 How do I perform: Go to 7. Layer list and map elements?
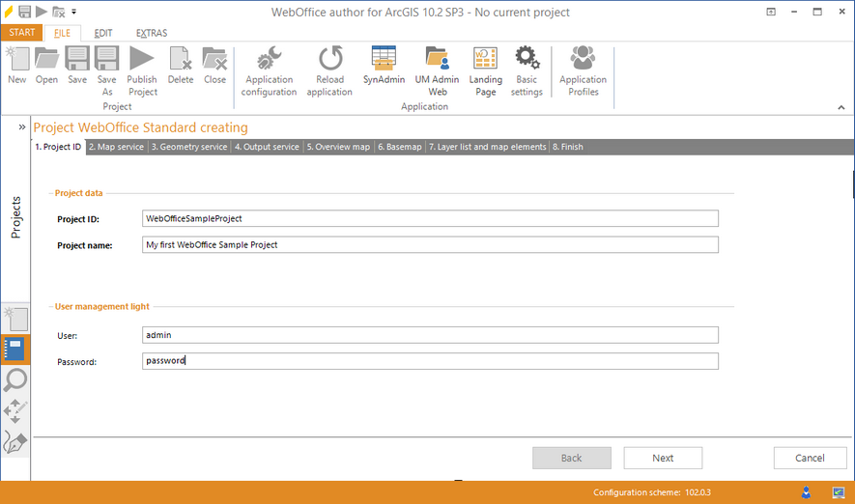[488, 147]
